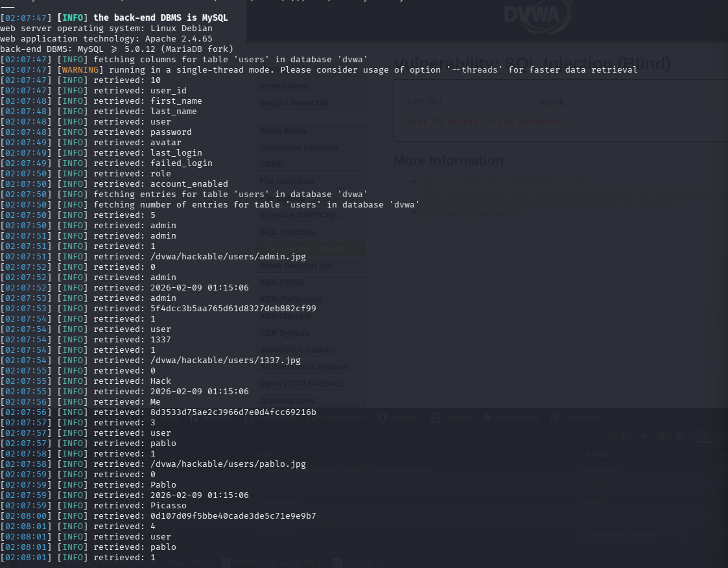Open the Brute Force sidebar entry
The width and height of the screenshot is (728, 568).
283,130
